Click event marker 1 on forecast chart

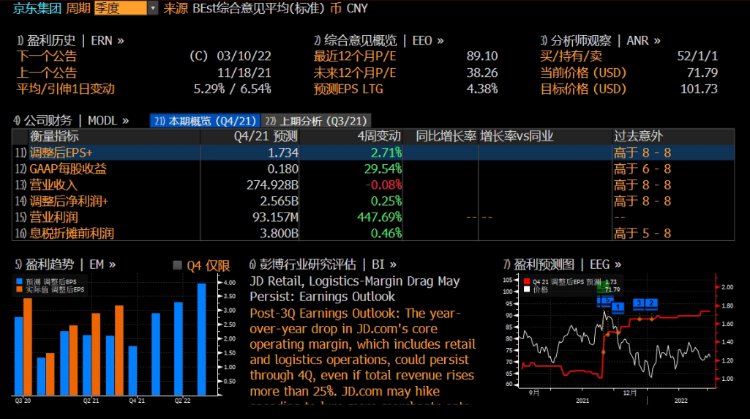coord(618,307)
